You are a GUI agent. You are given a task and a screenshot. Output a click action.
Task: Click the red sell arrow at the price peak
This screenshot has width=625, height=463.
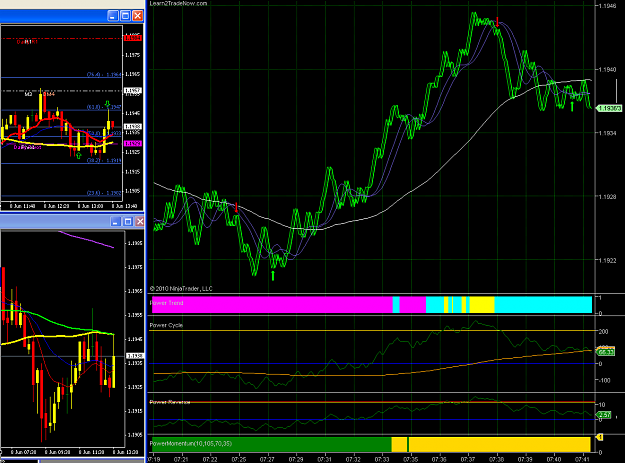[x=497, y=22]
